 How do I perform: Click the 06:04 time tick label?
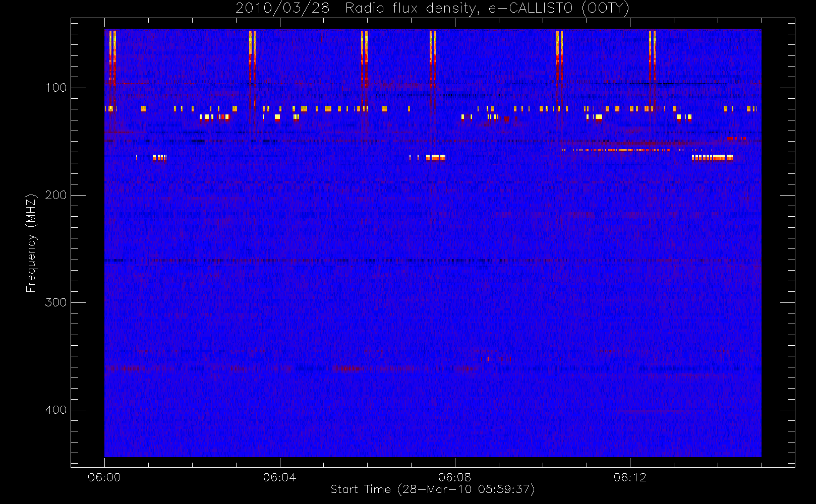[280, 477]
